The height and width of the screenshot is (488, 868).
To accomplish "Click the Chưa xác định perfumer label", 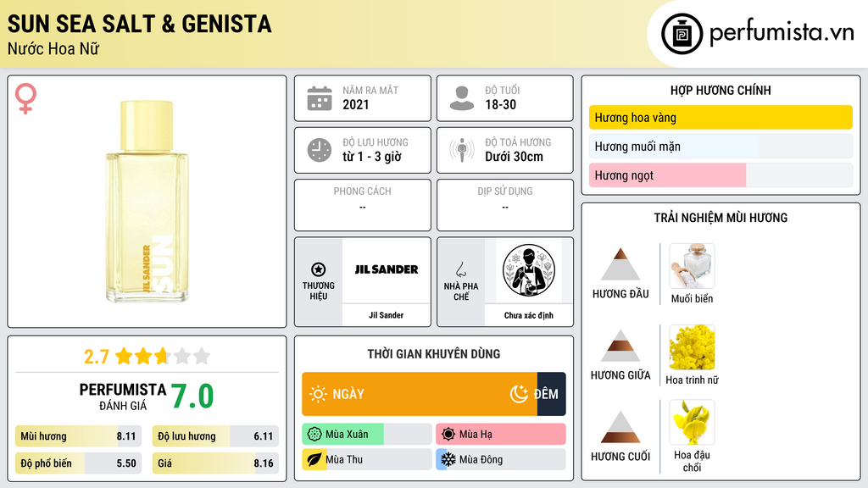I will 529,315.
